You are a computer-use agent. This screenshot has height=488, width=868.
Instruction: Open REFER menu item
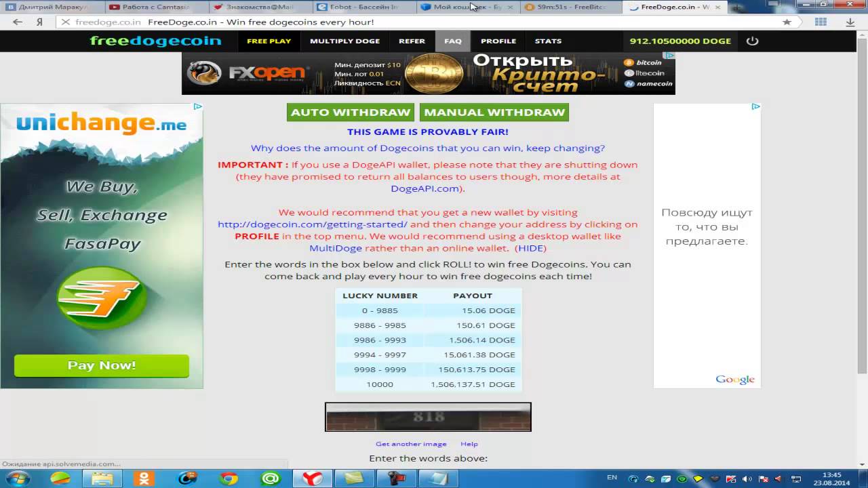pyautogui.click(x=412, y=41)
